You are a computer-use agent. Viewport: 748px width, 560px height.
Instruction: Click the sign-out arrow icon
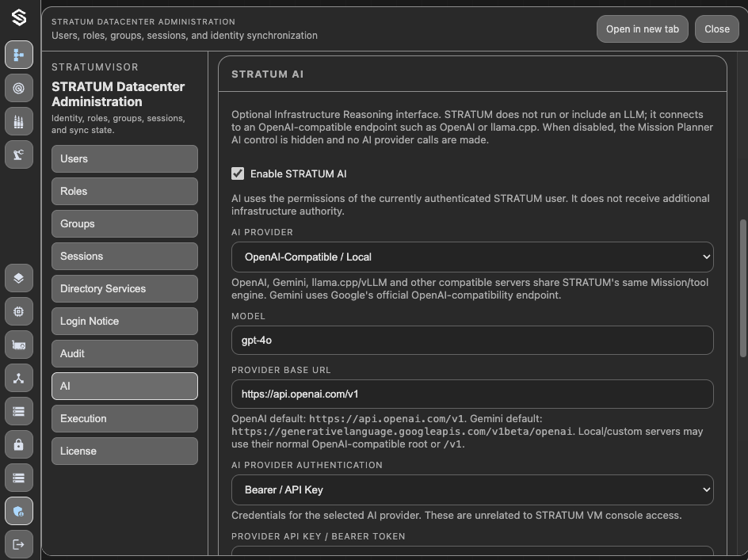click(19, 544)
